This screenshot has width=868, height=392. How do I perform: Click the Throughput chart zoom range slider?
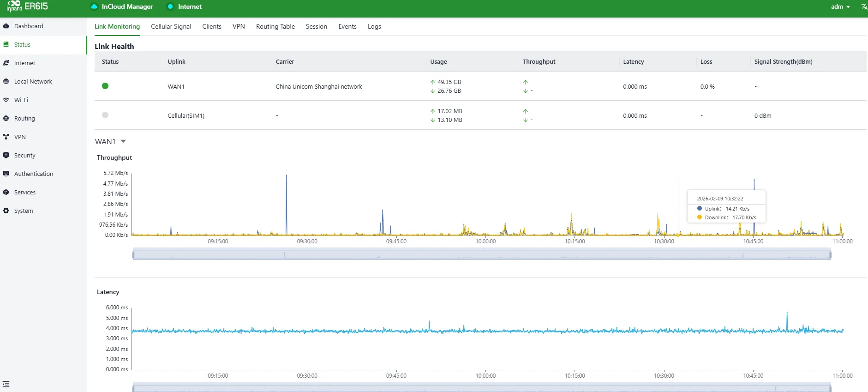click(482, 254)
